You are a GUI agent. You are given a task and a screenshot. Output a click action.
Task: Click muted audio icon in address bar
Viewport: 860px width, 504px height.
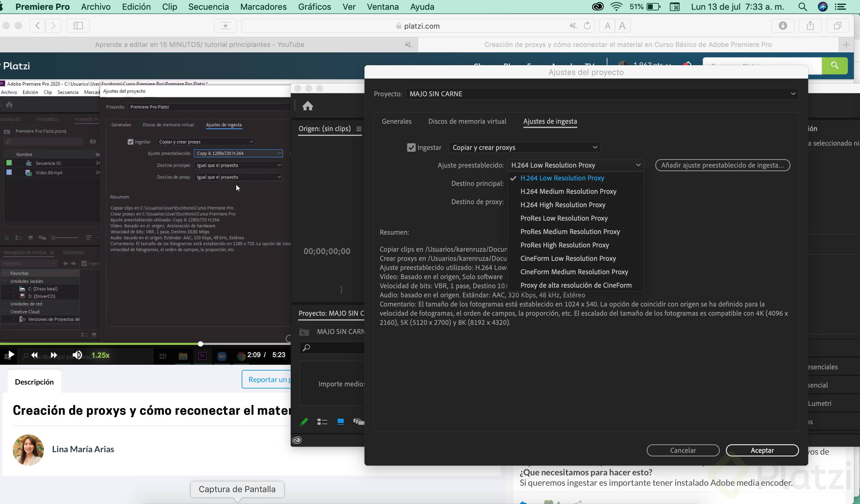click(x=573, y=26)
